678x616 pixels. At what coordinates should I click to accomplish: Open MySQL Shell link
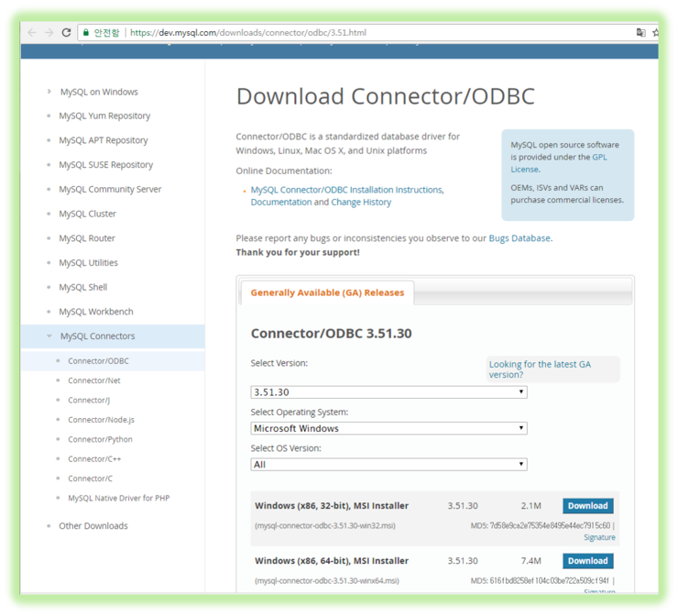coord(83,287)
